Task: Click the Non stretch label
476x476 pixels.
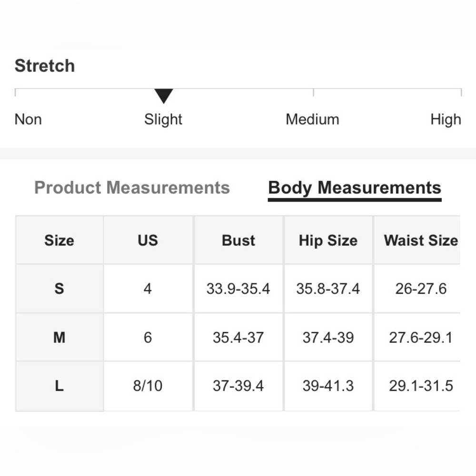Action: pyautogui.click(x=28, y=119)
